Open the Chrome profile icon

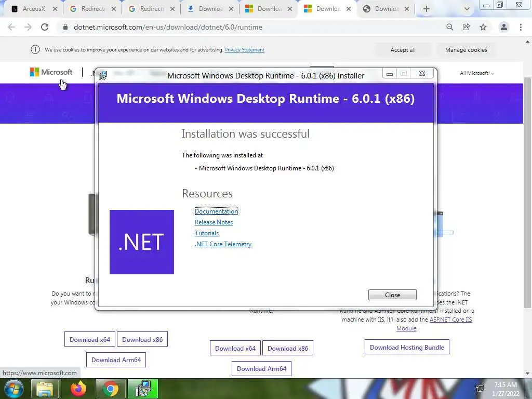[x=504, y=27]
